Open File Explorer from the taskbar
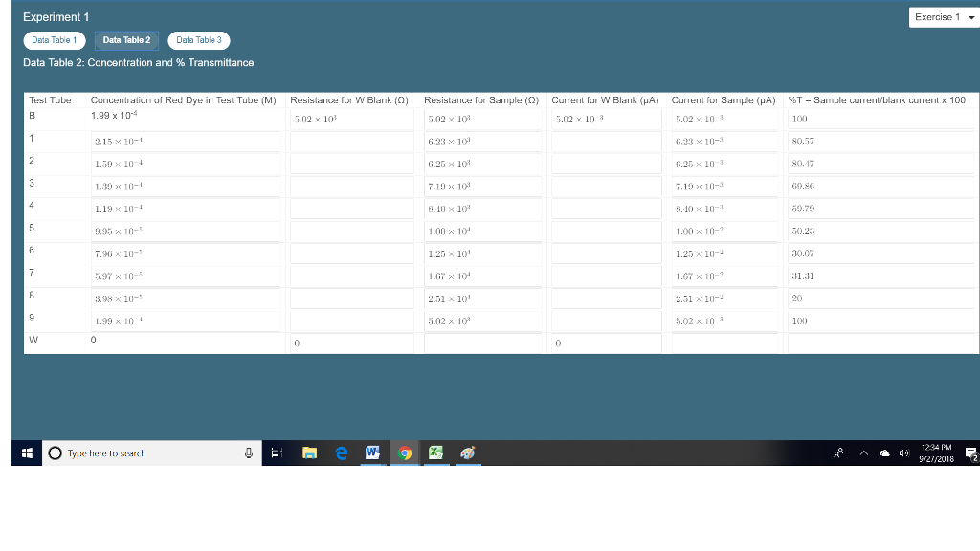 308,453
